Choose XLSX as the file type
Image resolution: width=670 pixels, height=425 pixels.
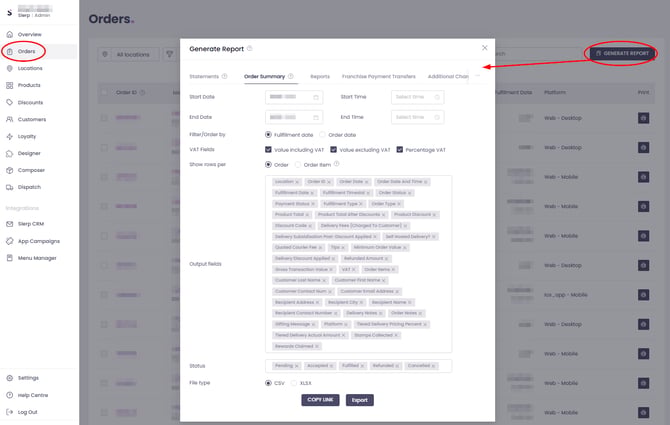293,382
